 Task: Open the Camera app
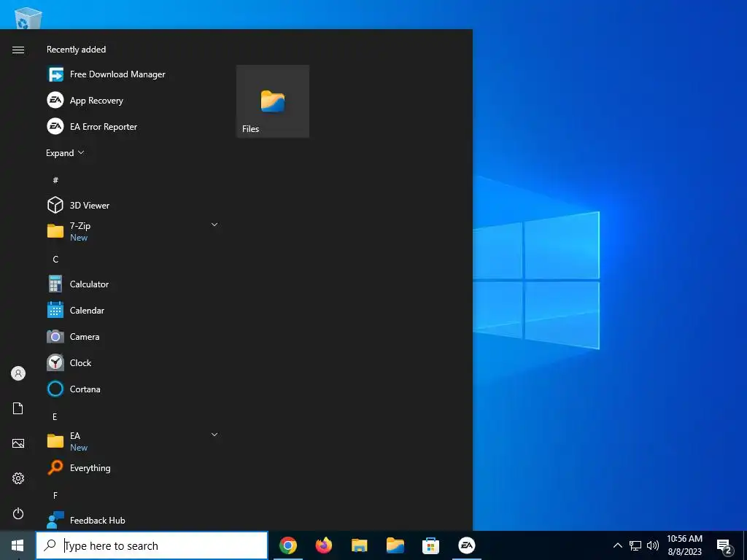click(x=133, y=337)
